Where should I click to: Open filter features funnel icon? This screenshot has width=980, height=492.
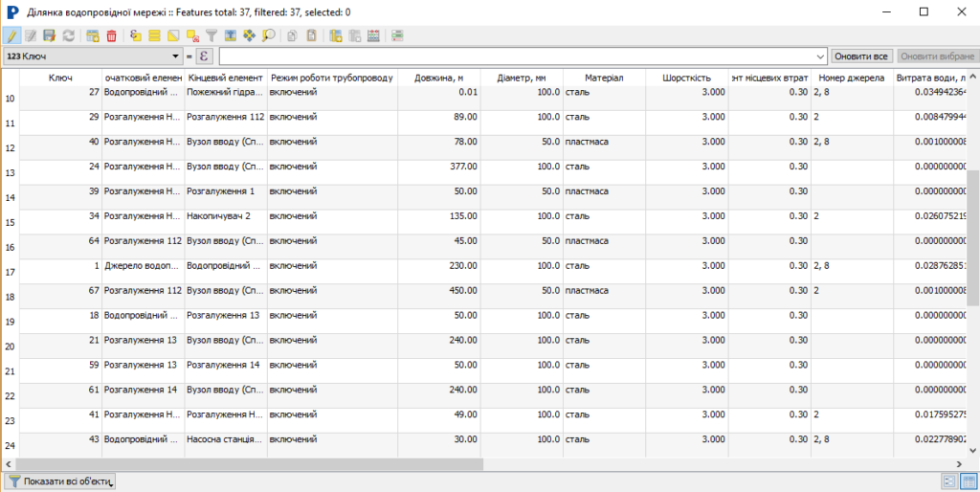coord(212,35)
